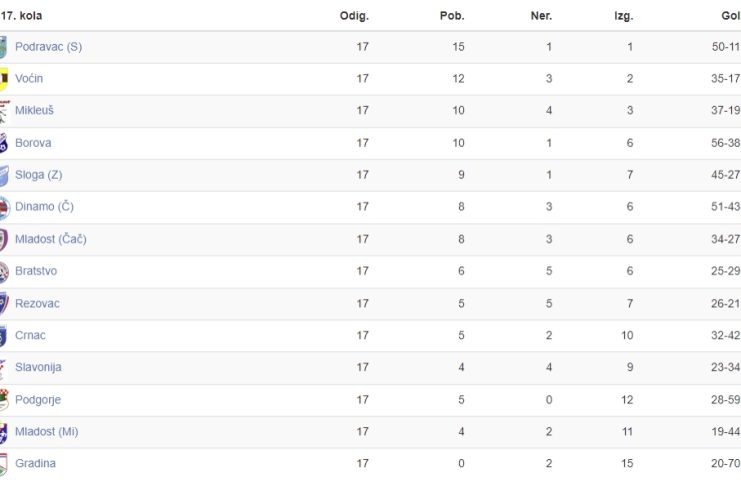
Task: Open the Sloga (Z) team page
Action: (38, 175)
